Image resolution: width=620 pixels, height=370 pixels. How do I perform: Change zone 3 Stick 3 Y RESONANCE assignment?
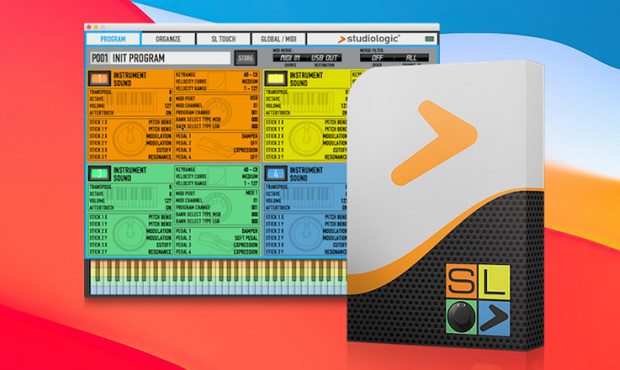pyautogui.click(x=160, y=252)
